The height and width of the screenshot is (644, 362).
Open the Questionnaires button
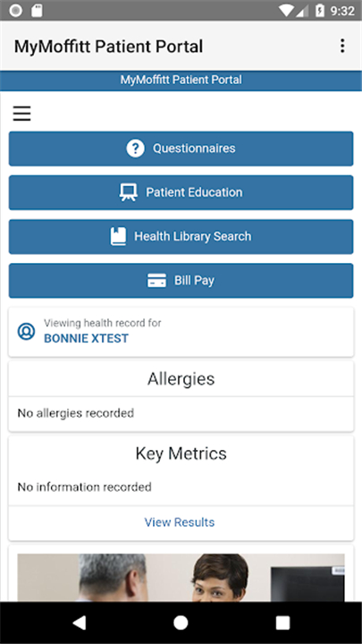tap(181, 148)
